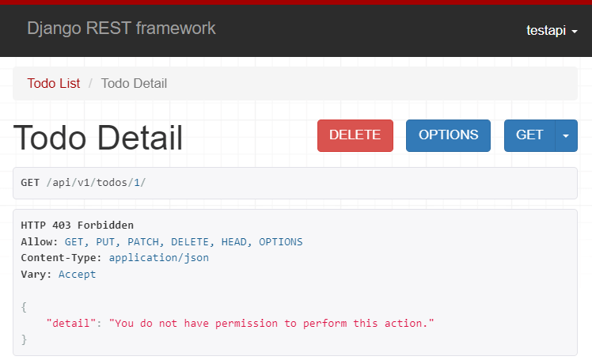Viewport: 592px width, 364px height.
Task: Click the permission denied error message
Action: (x=272, y=324)
